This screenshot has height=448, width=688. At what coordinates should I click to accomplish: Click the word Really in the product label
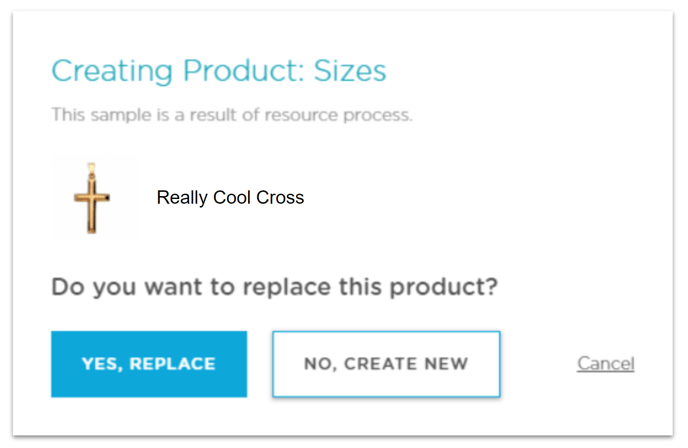pyautogui.click(x=182, y=198)
